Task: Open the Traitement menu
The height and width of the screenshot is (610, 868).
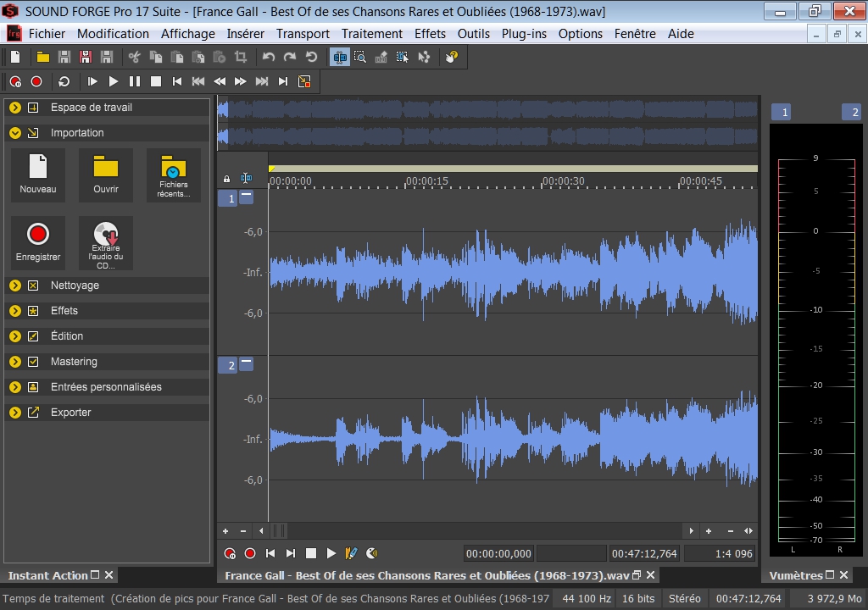Action: (372, 34)
